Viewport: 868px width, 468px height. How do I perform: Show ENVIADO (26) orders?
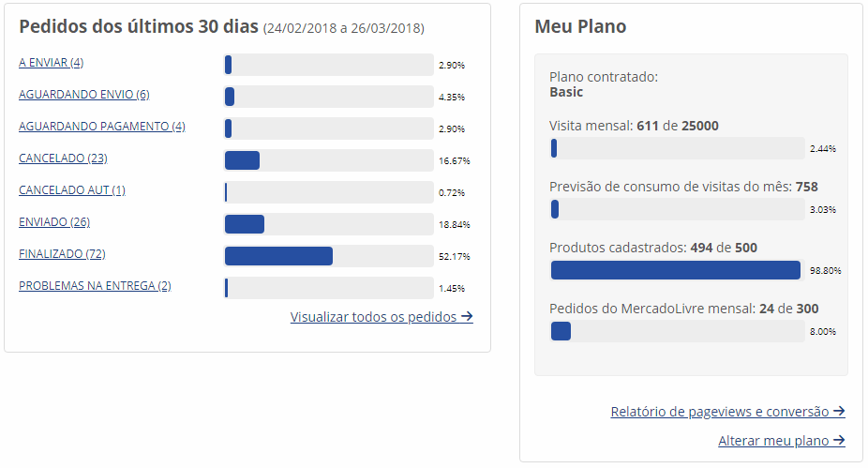click(x=53, y=222)
